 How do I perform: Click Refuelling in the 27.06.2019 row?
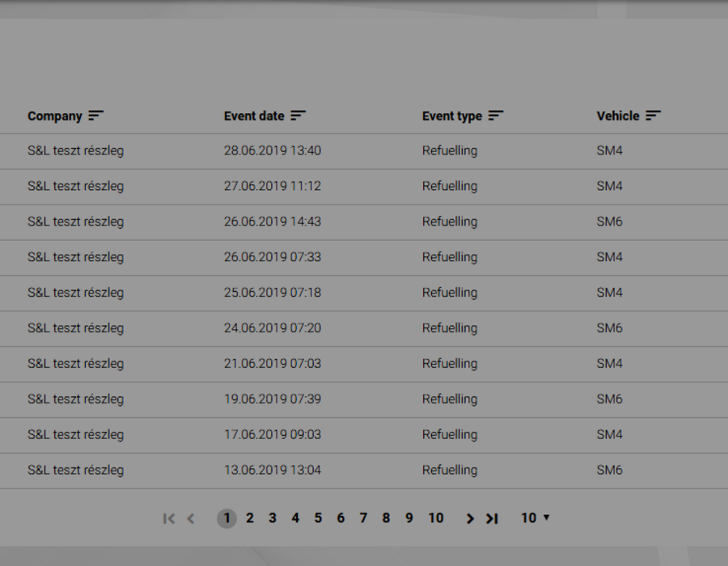pos(450,187)
